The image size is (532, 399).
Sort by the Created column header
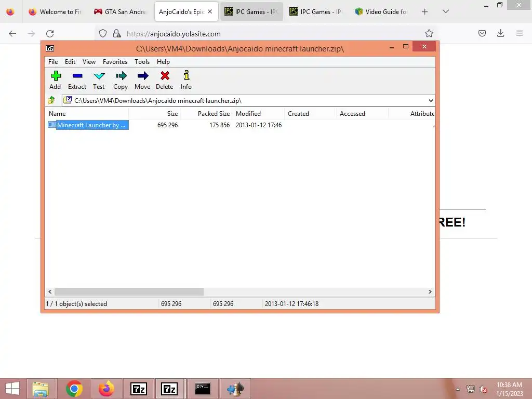tap(310, 114)
